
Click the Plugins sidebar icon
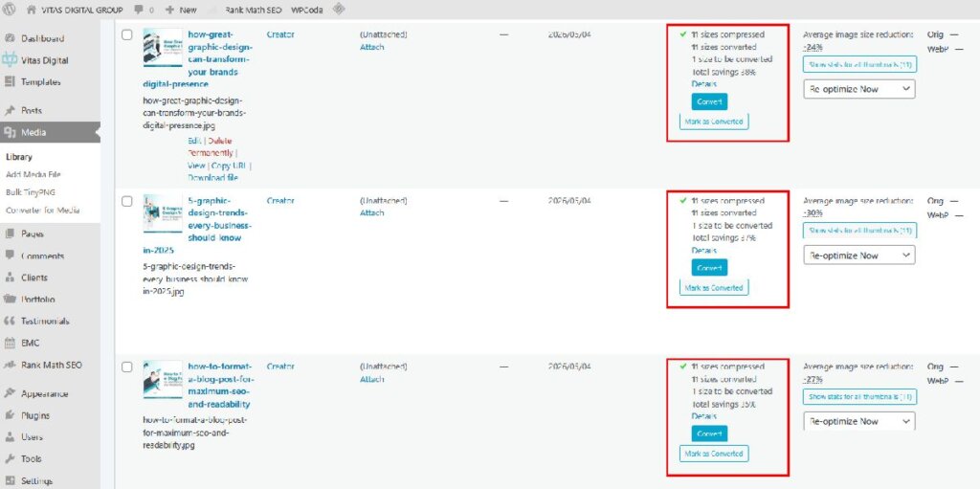[x=10, y=415]
